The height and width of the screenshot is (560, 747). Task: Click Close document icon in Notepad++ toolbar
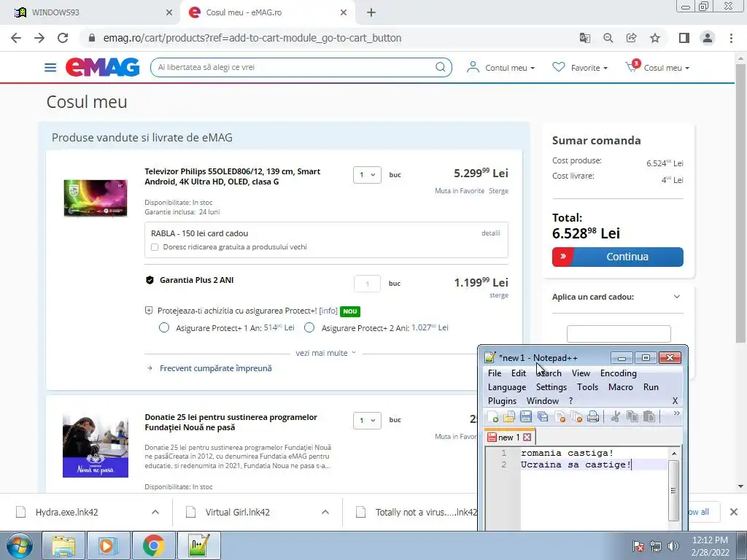click(560, 417)
